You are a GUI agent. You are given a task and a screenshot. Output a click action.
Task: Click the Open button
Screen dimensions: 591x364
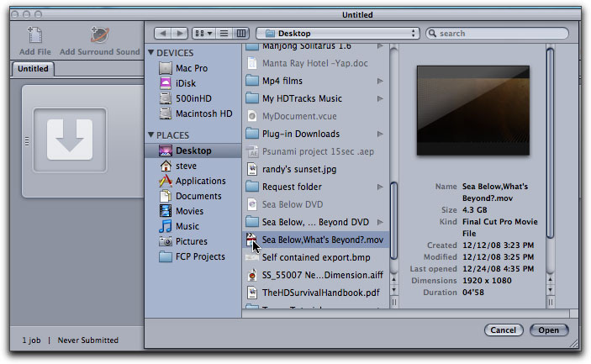pyautogui.click(x=549, y=330)
